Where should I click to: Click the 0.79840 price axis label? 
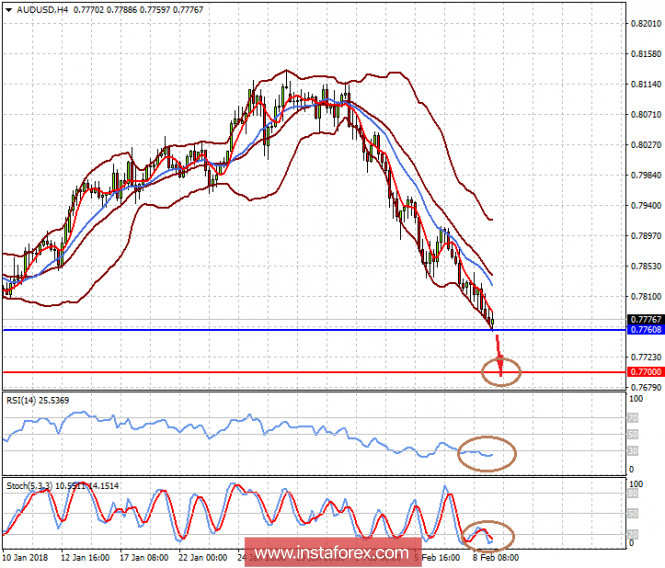[643, 175]
